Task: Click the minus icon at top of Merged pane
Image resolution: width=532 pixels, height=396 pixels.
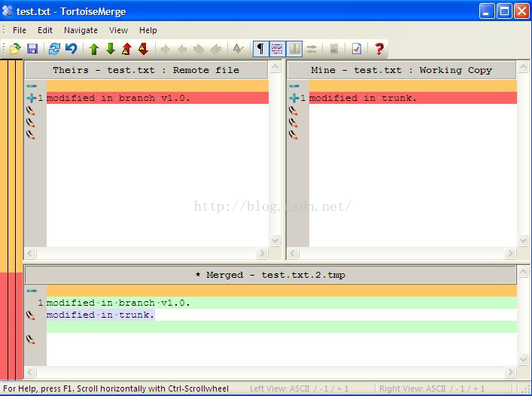Action: (x=32, y=291)
